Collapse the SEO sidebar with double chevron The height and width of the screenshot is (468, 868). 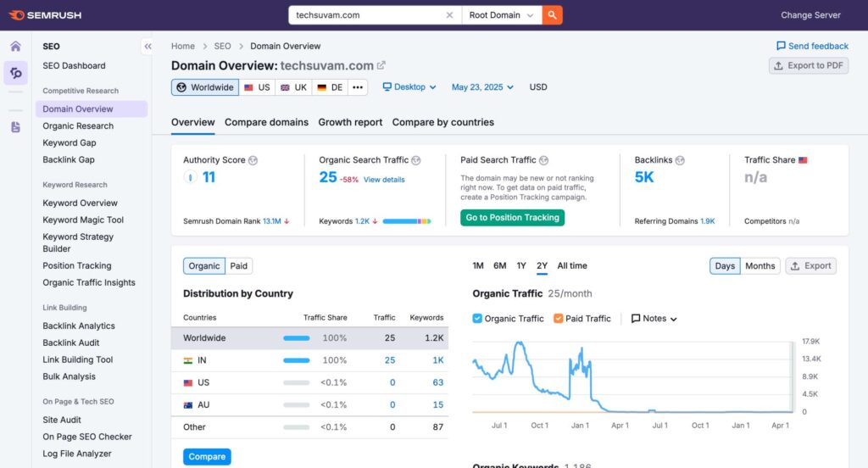click(x=147, y=47)
